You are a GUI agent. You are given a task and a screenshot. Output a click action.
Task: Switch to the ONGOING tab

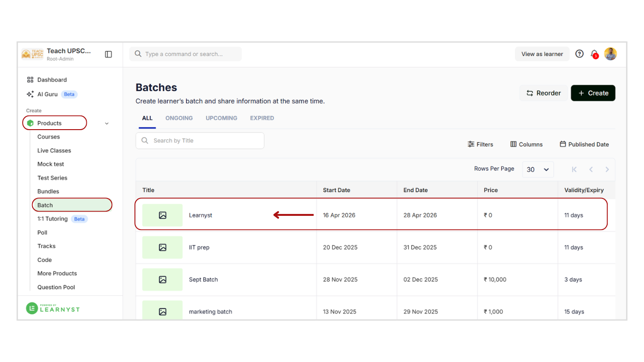(179, 118)
